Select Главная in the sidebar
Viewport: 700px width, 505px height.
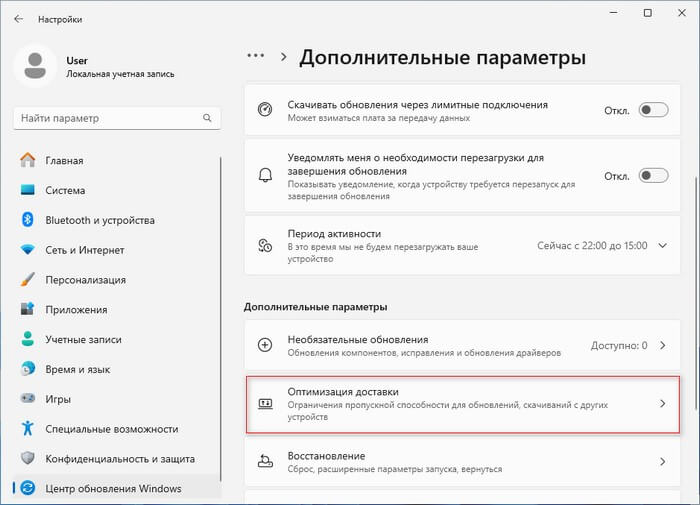tap(117, 160)
